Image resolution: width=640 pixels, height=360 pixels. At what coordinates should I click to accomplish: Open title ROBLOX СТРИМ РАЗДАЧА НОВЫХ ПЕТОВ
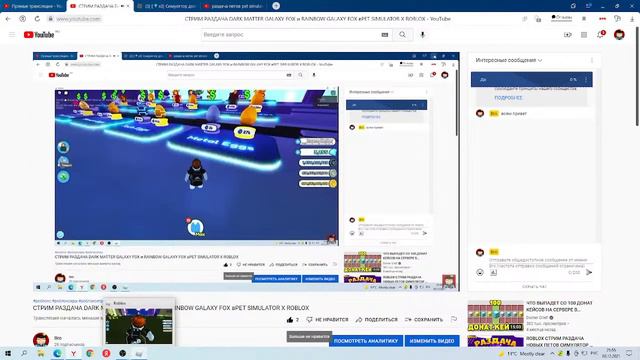coord(558,342)
